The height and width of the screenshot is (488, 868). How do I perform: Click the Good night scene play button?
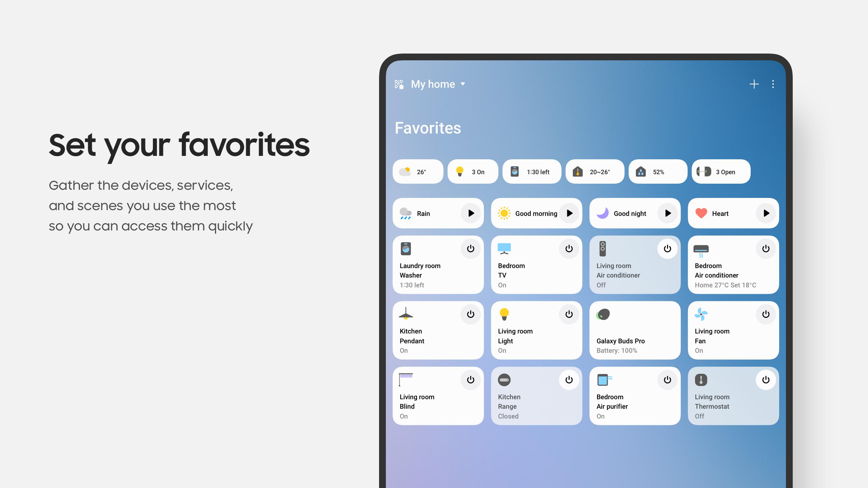[668, 213]
